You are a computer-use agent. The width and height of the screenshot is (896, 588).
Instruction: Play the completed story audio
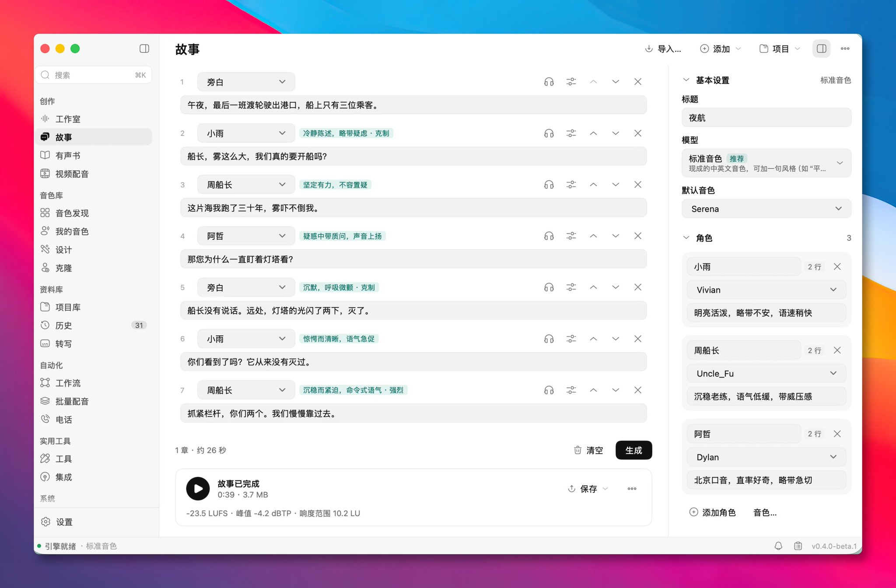(198, 489)
